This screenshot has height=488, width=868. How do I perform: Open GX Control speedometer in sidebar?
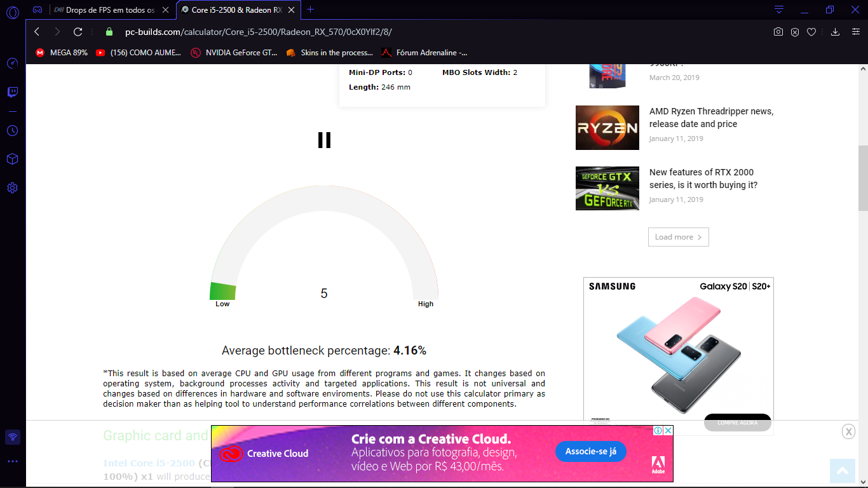(x=13, y=64)
